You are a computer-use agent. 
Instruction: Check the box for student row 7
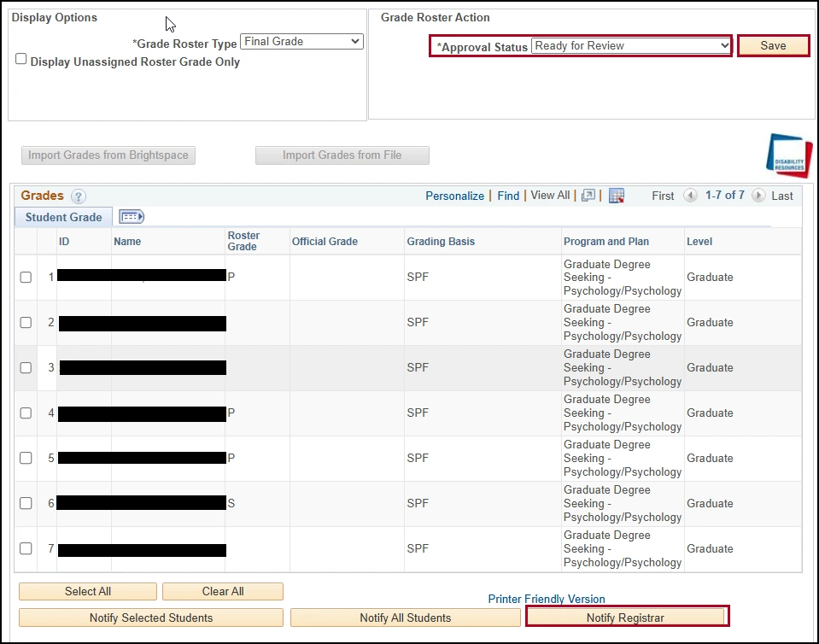point(26,548)
